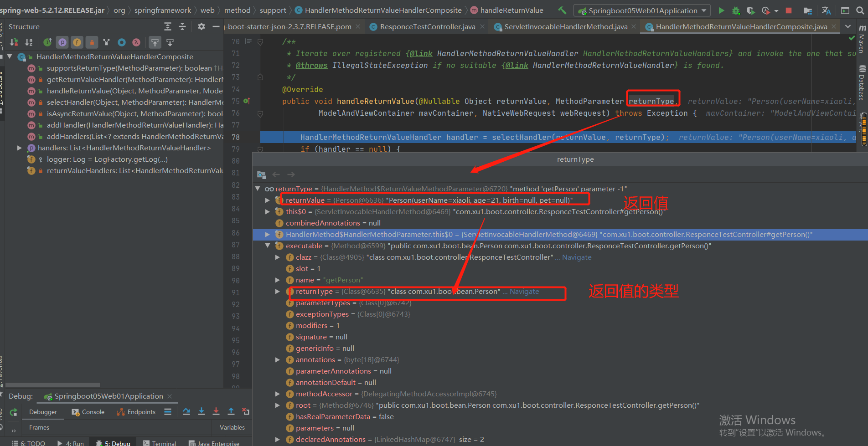Toggle Sort by Visibility in Structure
The width and height of the screenshot is (868, 446).
(14, 42)
